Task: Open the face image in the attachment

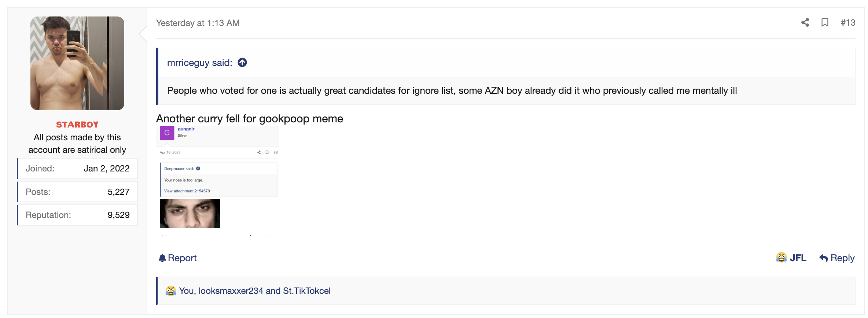Action: point(190,214)
